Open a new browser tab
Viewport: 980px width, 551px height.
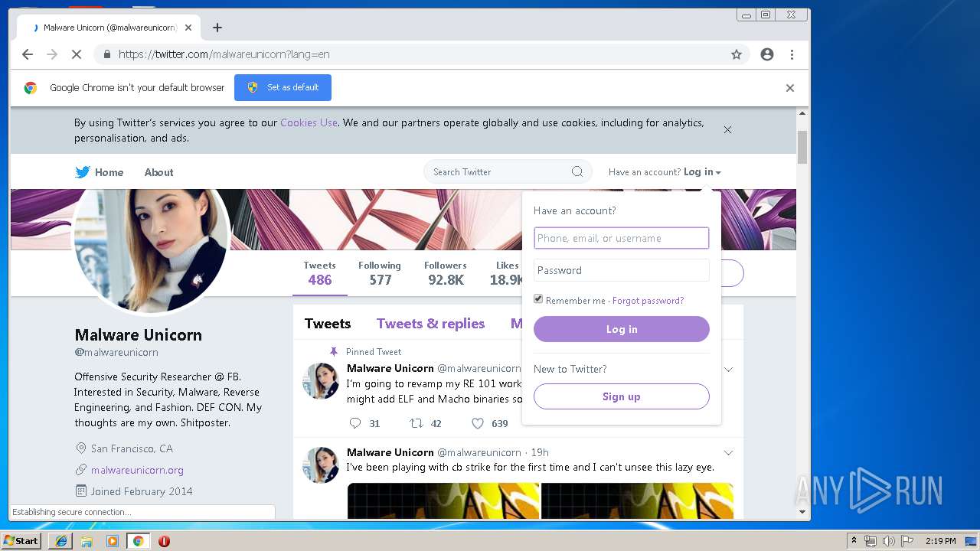tap(217, 28)
